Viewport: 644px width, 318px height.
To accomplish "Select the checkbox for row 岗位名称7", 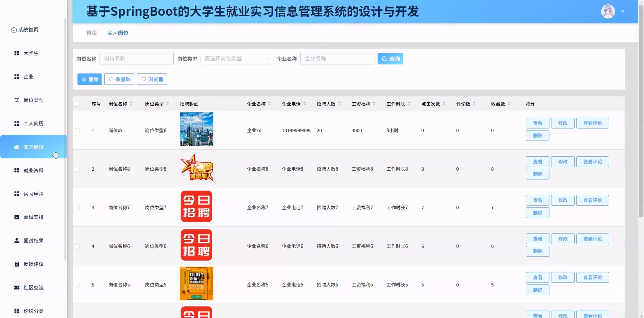I will [77, 208].
